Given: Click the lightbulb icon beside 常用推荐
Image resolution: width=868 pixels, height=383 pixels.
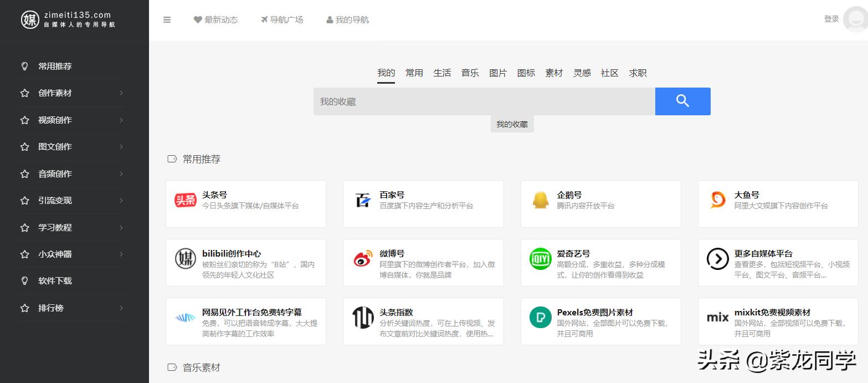Looking at the screenshot, I should 24,66.
